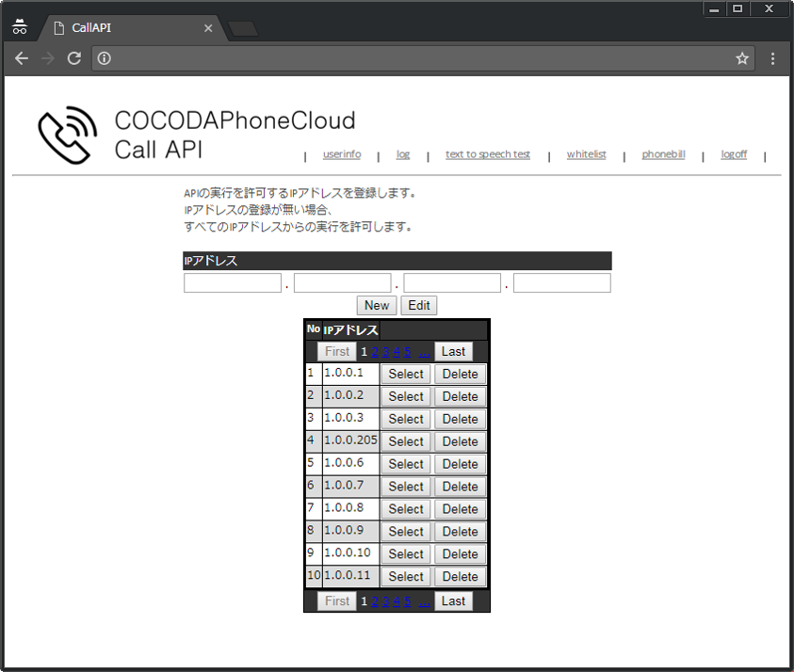Viewport: 794px width, 672px height.
Task: Delete the 1.0.0.2 entry
Action: click(x=460, y=397)
